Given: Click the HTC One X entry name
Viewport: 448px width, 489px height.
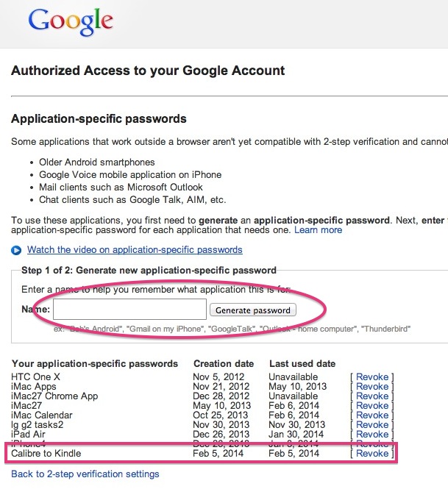Looking at the screenshot, I should pos(35,376).
